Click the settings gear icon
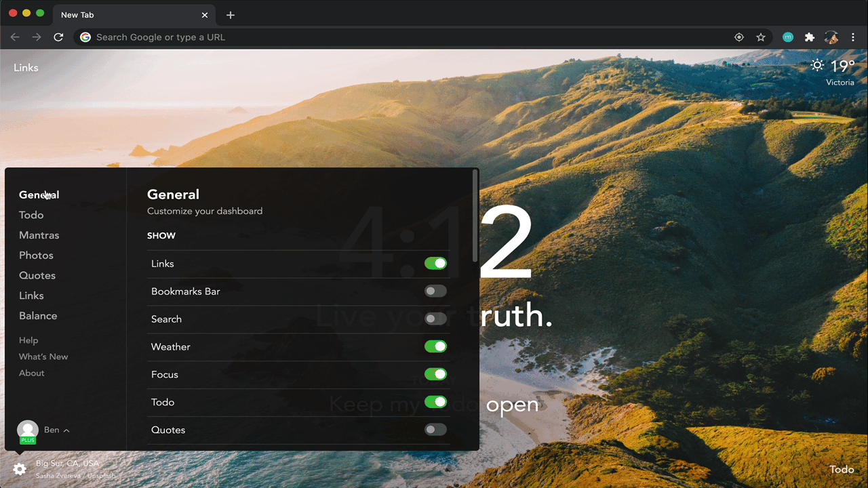Viewport: 868px width, 488px height. [x=20, y=469]
